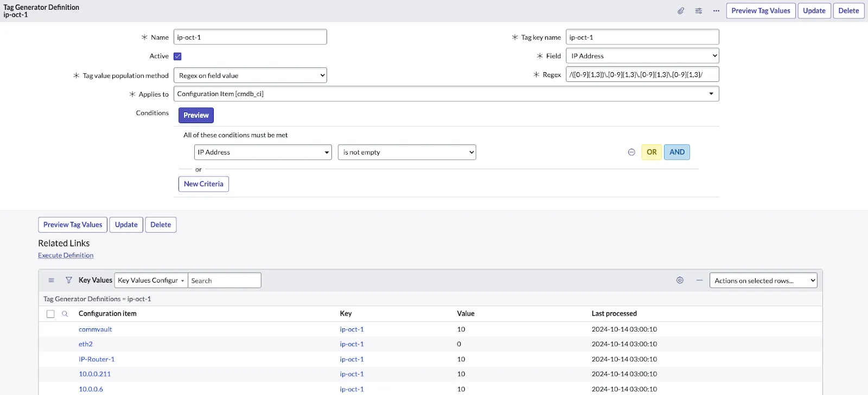Click the bottom Preview Tag Values button
868x395 pixels.
pyautogui.click(x=73, y=225)
